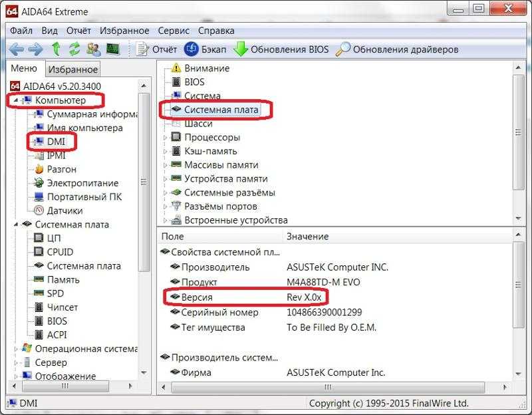This screenshot has width=532, height=415.
Task: Click the Память memory stick icon
Action: [x=39, y=279]
